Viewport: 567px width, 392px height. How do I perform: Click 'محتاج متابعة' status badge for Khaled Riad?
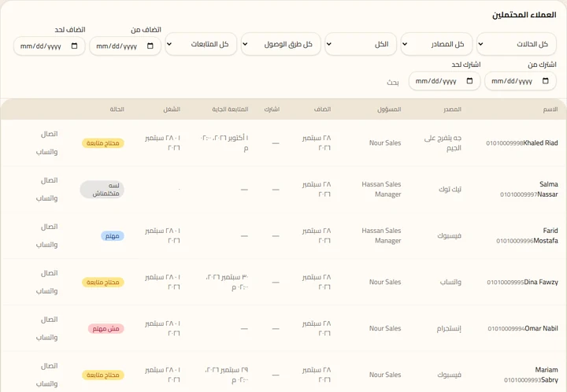(103, 143)
